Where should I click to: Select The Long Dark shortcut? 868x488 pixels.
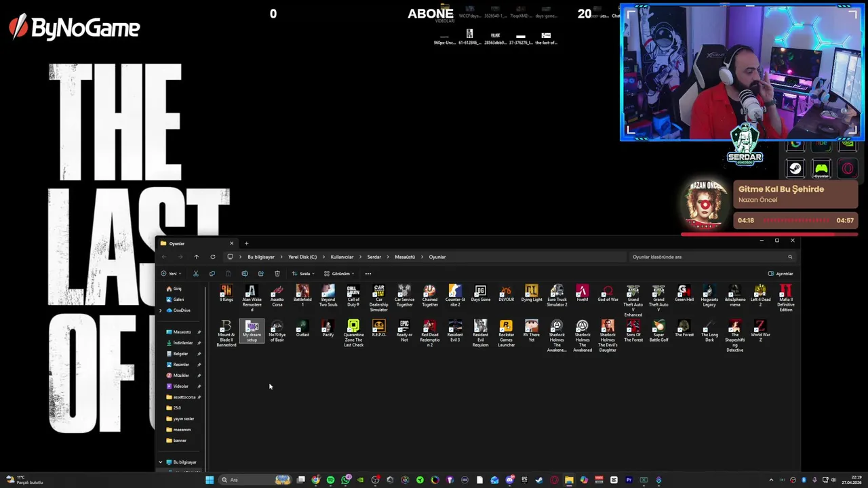pos(709,331)
